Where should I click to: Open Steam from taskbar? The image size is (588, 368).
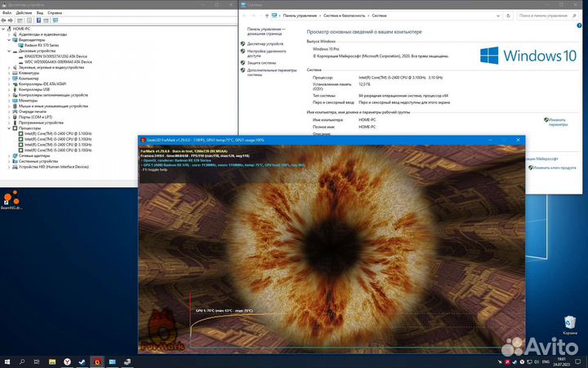pyautogui.click(x=82, y=362)
